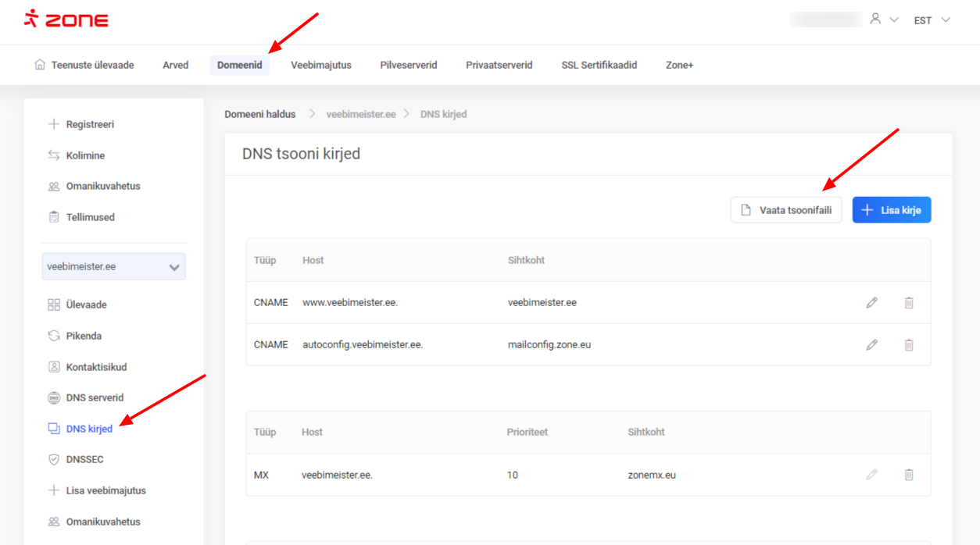Delete the MX record for zonemx.eu
Screen dimensions: 980x545
pyautogui.click(x=909, y=475)
